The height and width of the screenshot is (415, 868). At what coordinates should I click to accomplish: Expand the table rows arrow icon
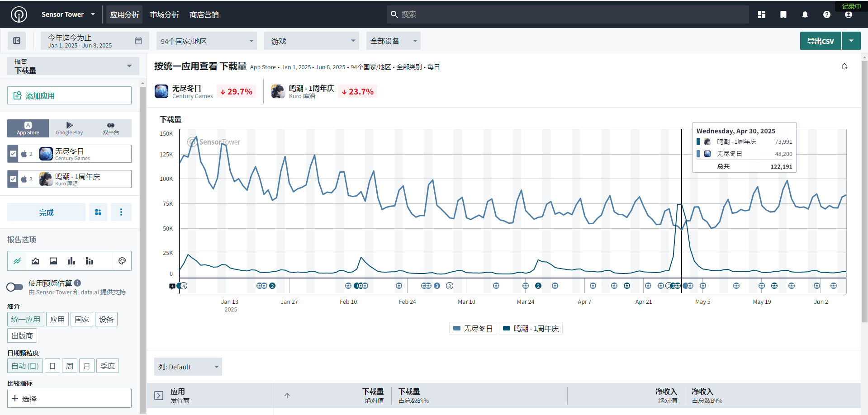(159, 396)
